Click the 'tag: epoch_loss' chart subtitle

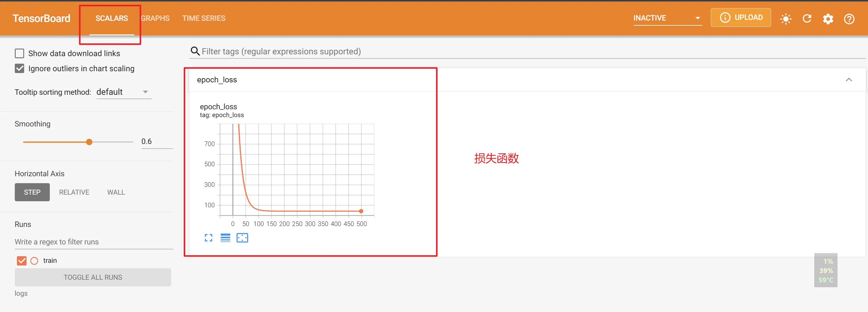pos(222,115)
